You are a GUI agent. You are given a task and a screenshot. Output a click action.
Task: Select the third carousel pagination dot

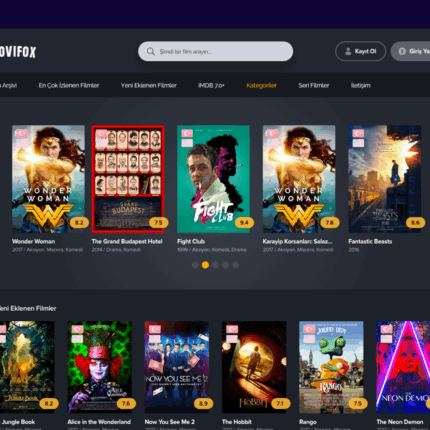tap(215, 265)
